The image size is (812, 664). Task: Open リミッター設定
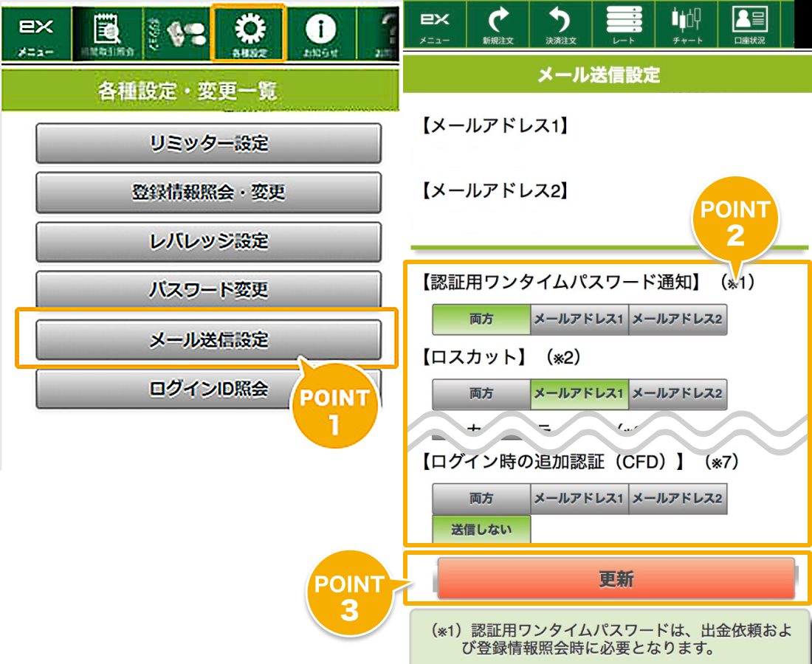pos(207,143)
